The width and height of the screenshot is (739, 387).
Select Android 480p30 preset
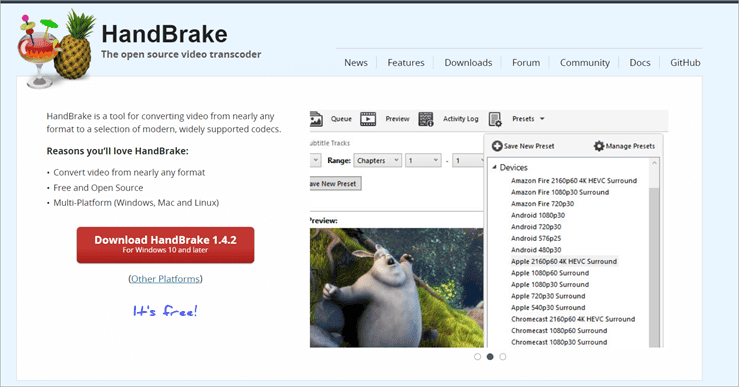536,250
